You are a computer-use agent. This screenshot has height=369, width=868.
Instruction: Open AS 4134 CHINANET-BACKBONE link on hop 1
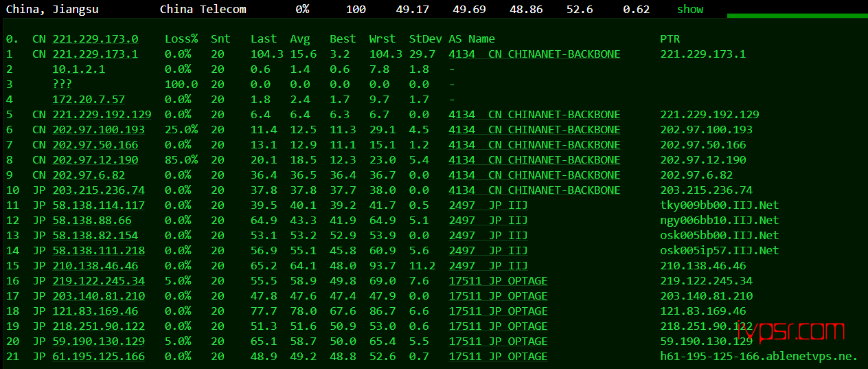(534, 54)
